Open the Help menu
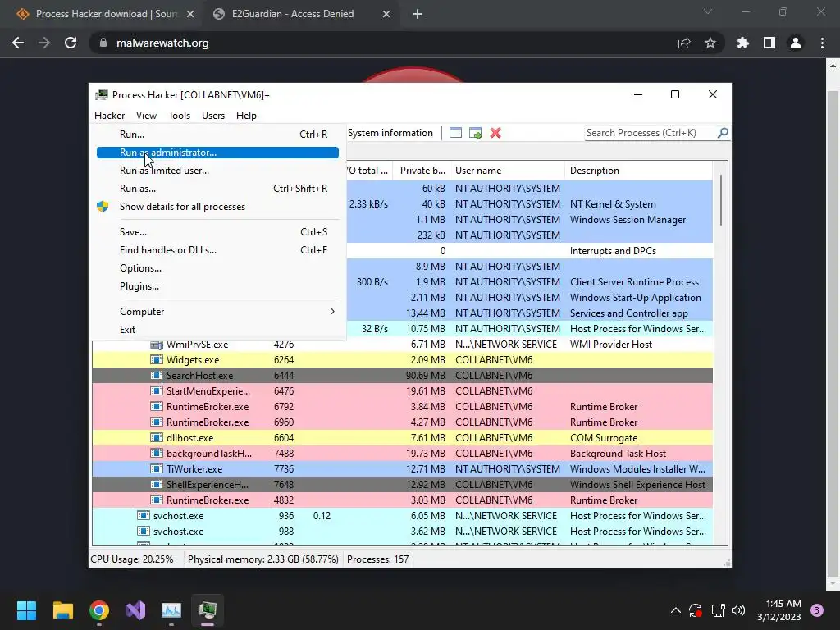The height and width of the screenshot is (630, 840). [246, 116]
